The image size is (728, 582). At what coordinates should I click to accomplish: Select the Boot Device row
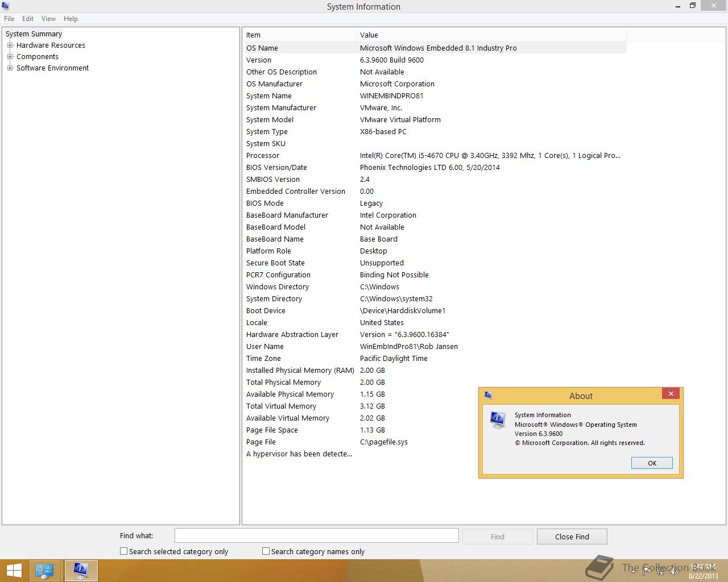tap(435, 311)
